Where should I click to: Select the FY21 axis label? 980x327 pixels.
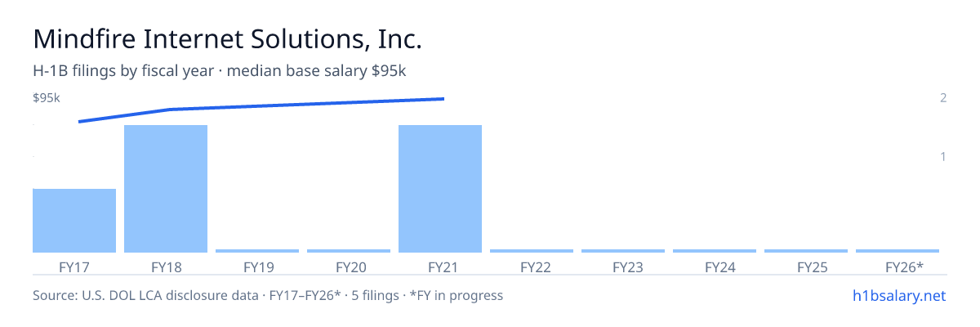tap(440, 267)
